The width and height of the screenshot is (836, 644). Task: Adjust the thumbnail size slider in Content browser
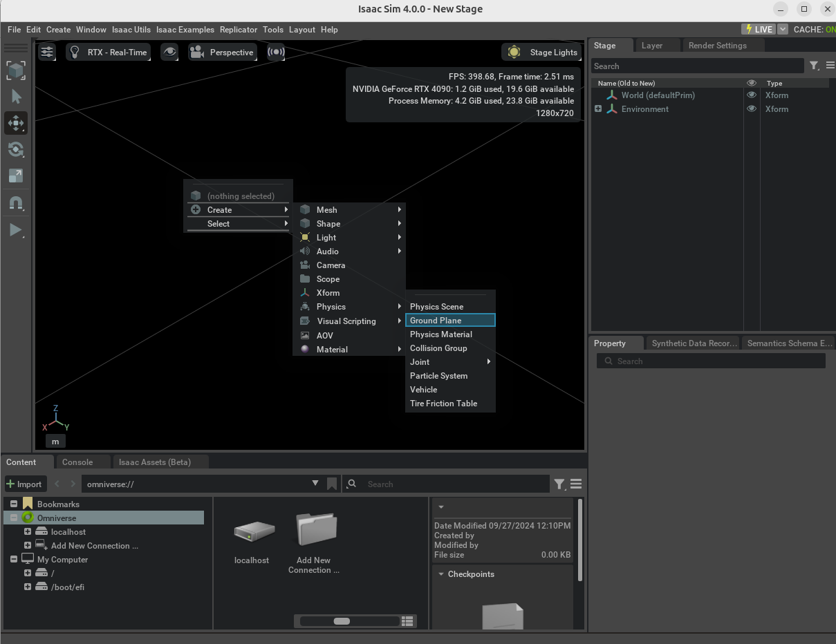(342, 621)
